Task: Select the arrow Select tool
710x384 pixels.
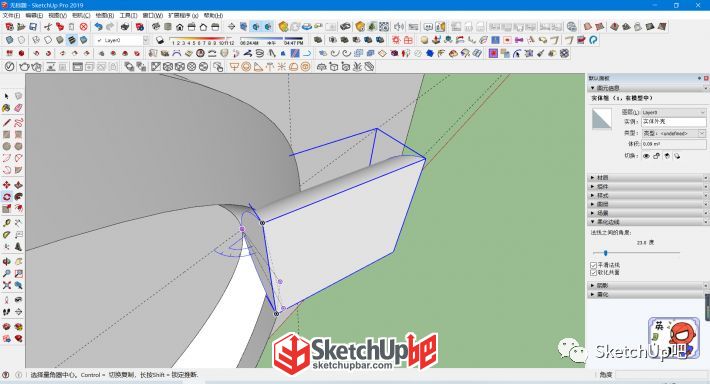Action: (x=6, y=96)
